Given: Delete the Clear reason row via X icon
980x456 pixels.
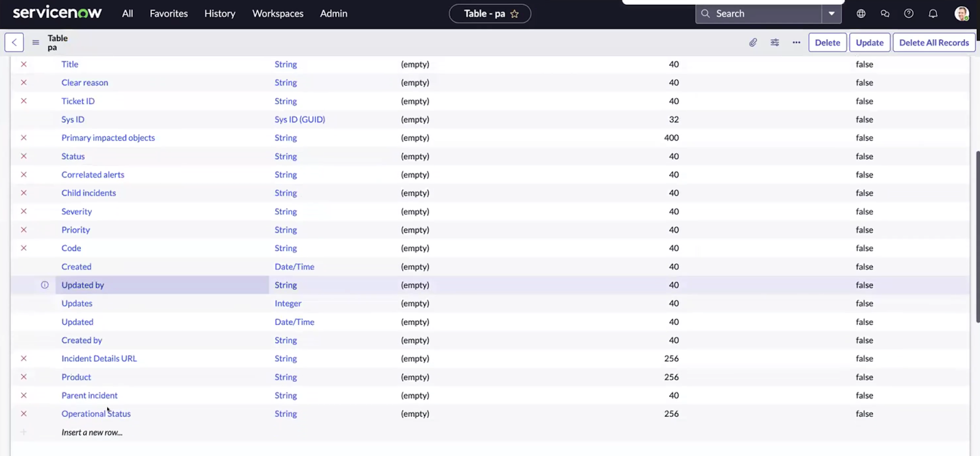Looking at the screenshot, I should coord(24,83).
